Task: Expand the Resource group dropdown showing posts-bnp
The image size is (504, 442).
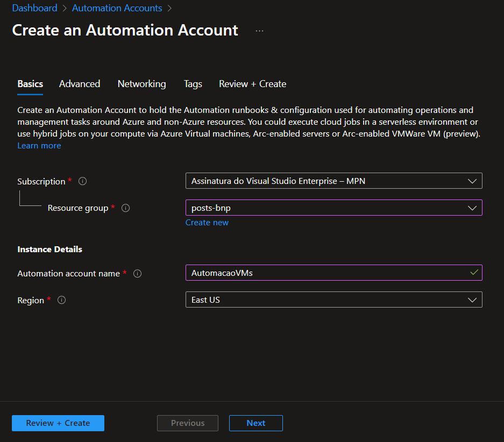Action: (333, 208)
